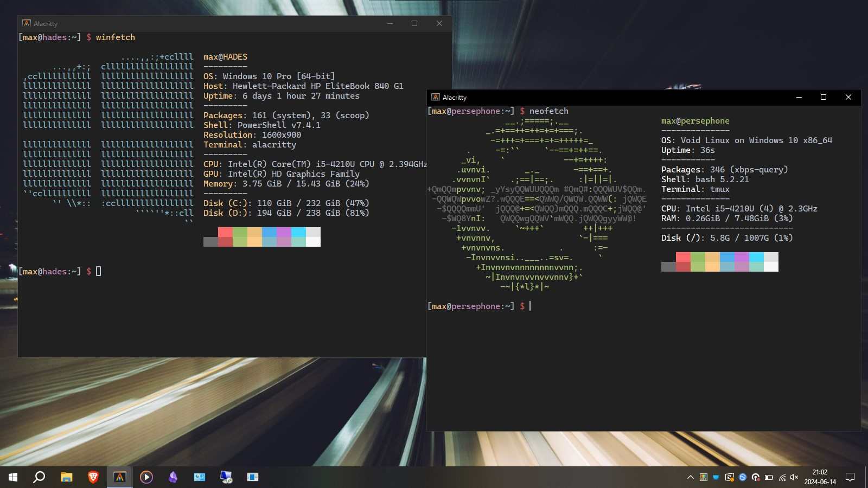The image size is (868, 488).
Task: Click "Disk (/): 5.8G / 1007G (1%)" line
Action: [x=727, y=238]
